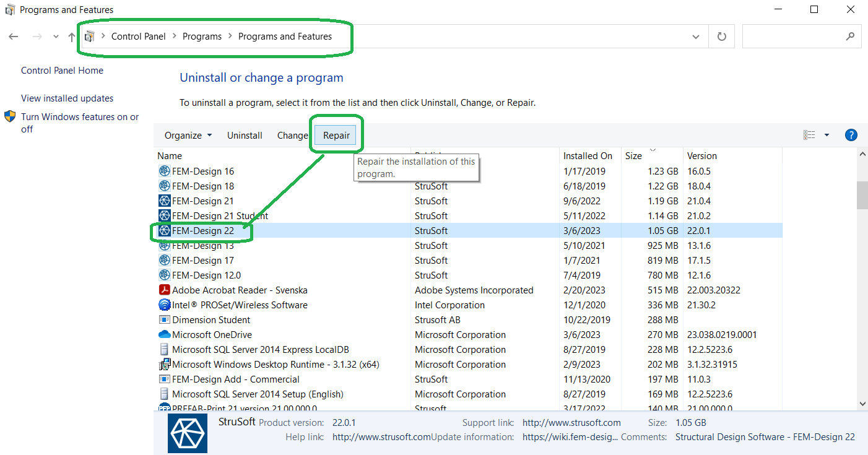Click the FEM-Design Add - Commercial icon
The width and height of the screenshot is (868, 455).
[x=164, y=379]
